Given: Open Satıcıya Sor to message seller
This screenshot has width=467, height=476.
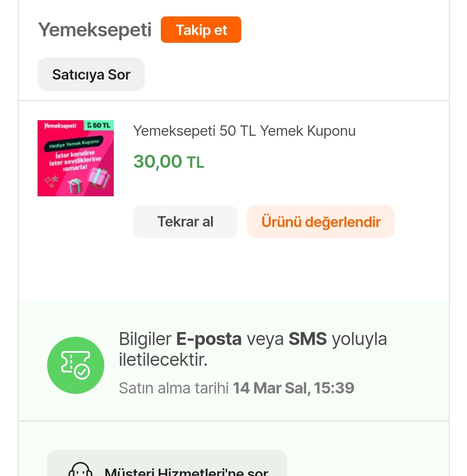Looking at the screenshot, I should [91, 74].
